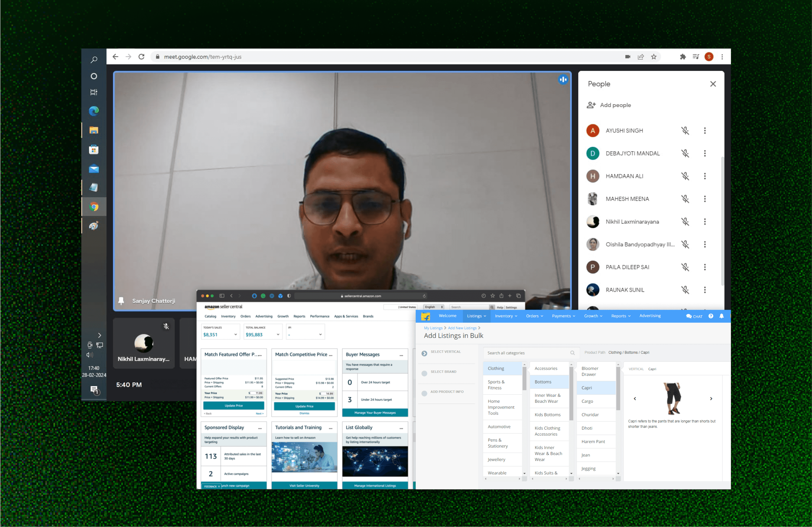Click the share page icon in the address bar
The height and width of the screenshot is (527, 812).
tap(640, 57)
